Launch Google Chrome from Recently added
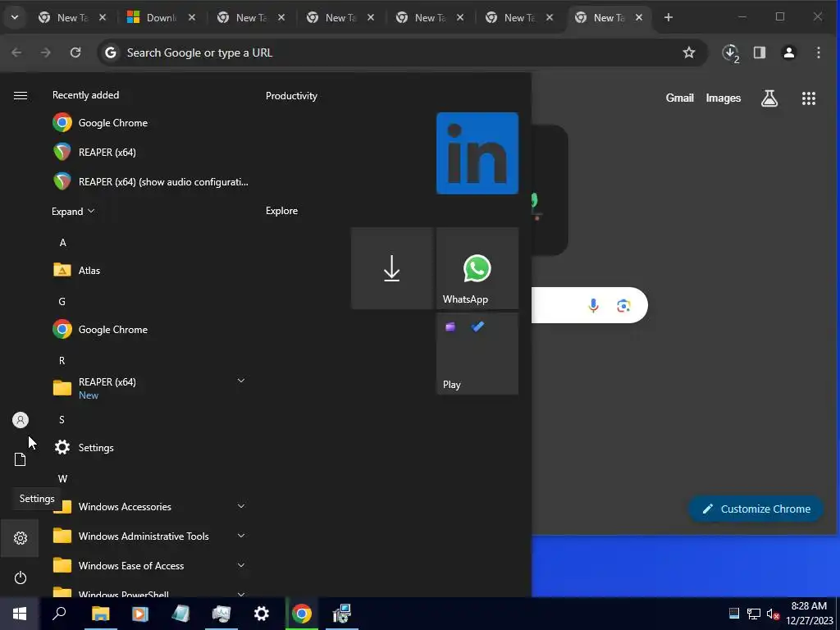 point(151,123)
